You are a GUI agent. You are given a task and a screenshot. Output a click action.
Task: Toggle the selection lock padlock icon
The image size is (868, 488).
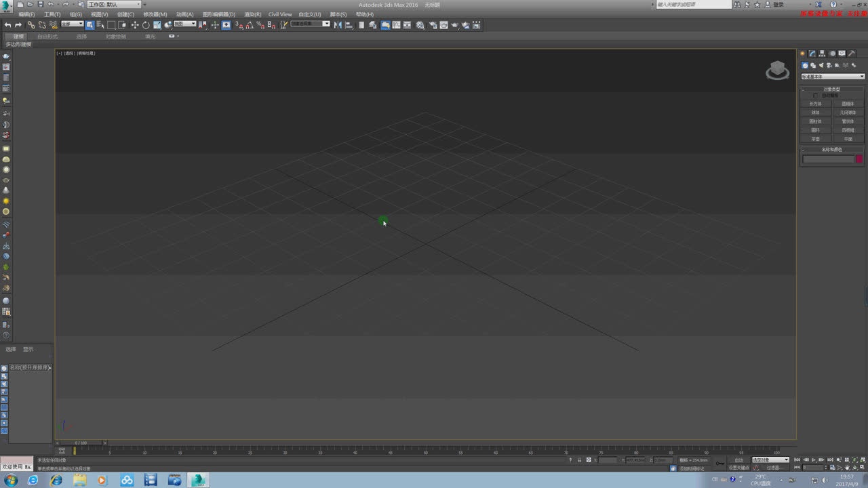[580, 460]
